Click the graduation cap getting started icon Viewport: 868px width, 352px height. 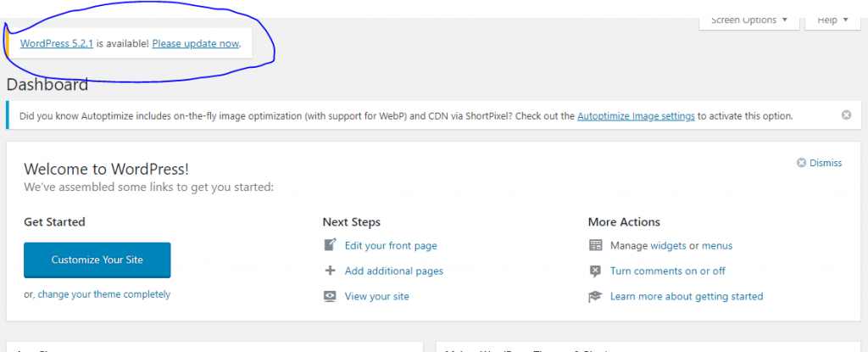pyautogui.click(x=595, y=296)
